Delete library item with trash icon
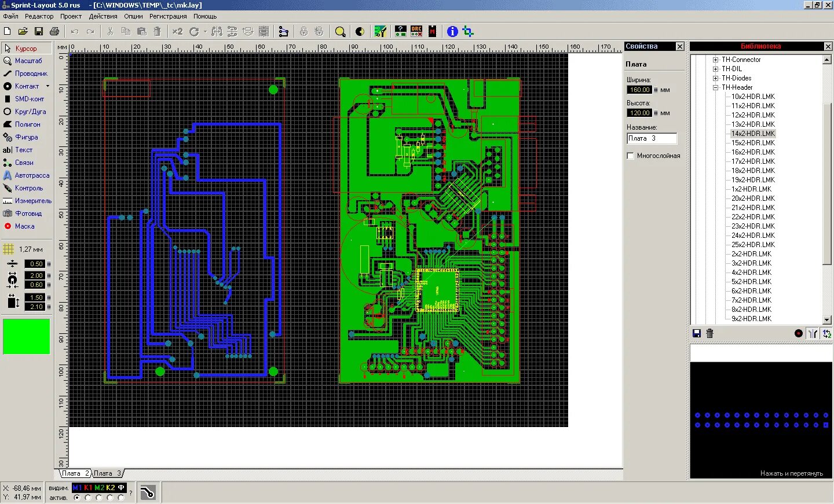This screenshot has height=504, width=834. [x=710, y=333]
